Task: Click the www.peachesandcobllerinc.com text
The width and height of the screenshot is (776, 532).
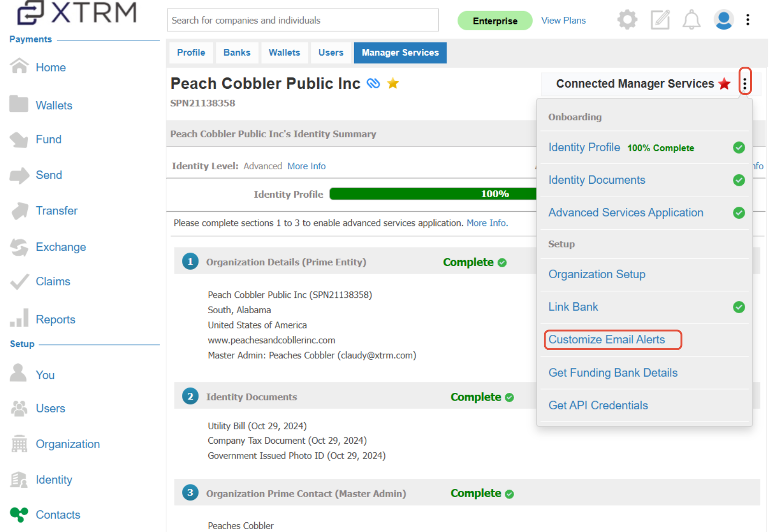Action: pos(271,341)
